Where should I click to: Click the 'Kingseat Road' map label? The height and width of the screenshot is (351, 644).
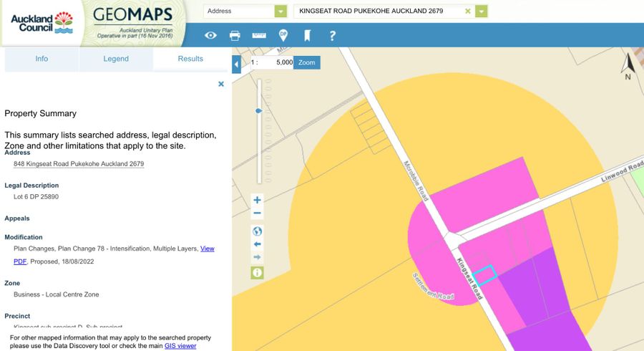pyautogui.click(x=470, y=279)
